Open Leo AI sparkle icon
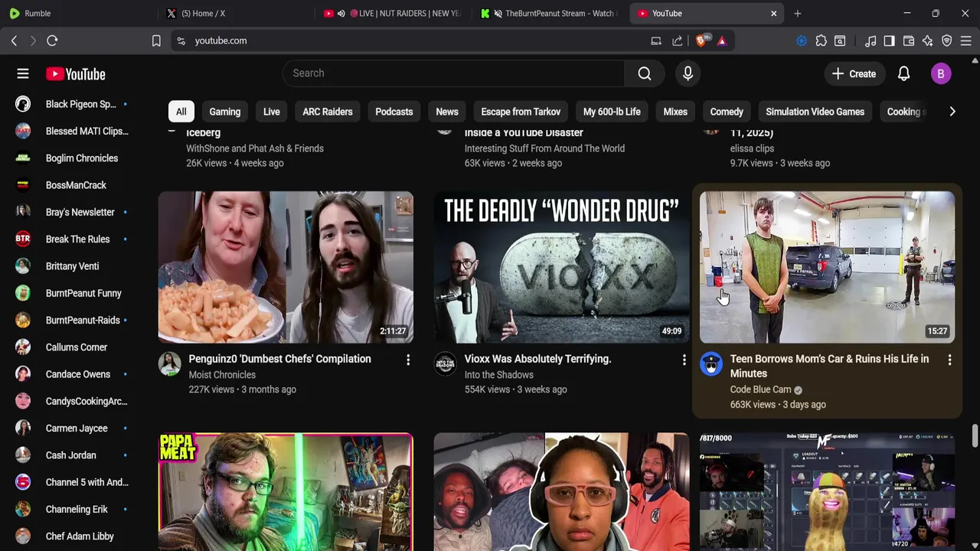 pyautogui.click(x=928, y=41)
